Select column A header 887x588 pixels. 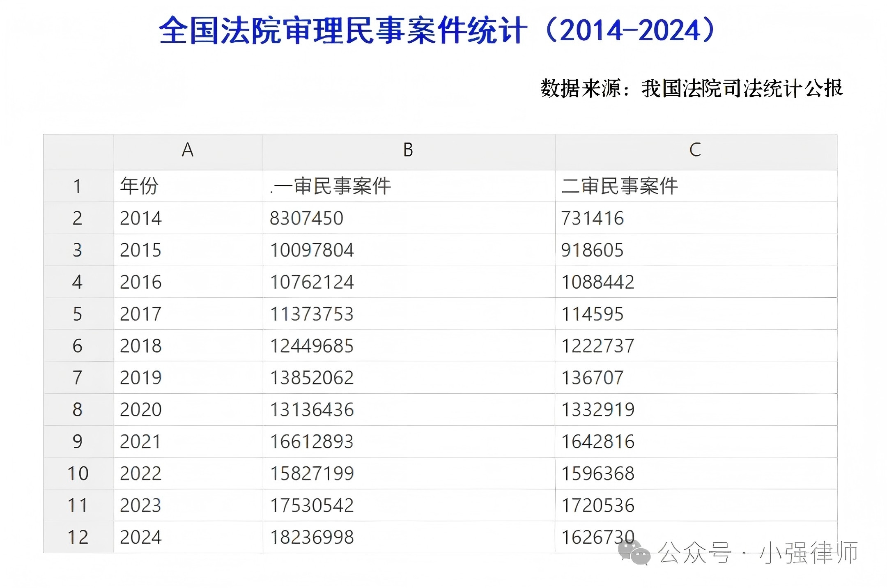(x=188, y=150)
